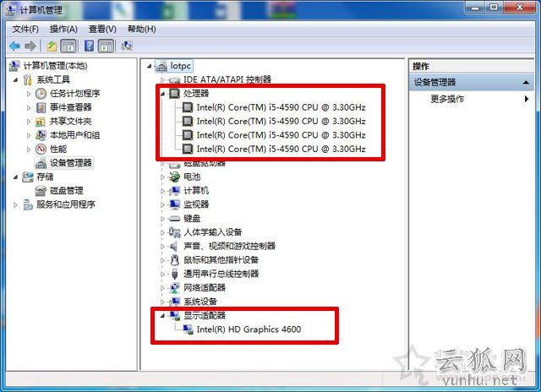Click the blue Help question mark icon
Image resolution: width=541 pixels, height=392 pixels.
[x=89, y=46]
